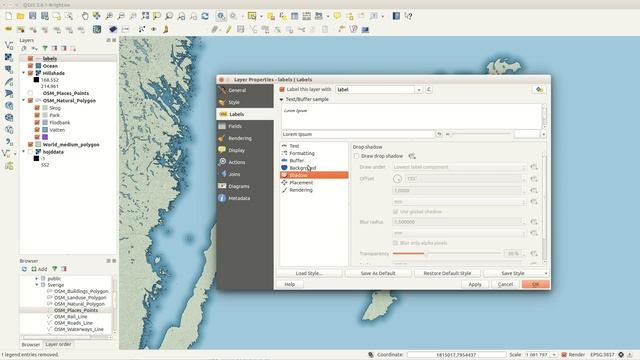This screenshot has width=640, height=360.
Task: Click the Save Project icon in toolbar
Action: tap(33, 16)
